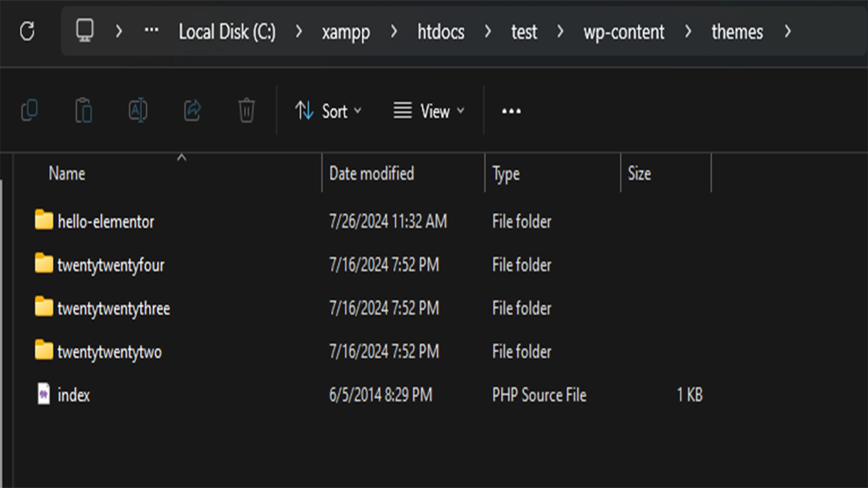The height and width of the screenshot is (488, 868).
Task: Click the This PC monitor icon in address bar
Action: [85, 31]
